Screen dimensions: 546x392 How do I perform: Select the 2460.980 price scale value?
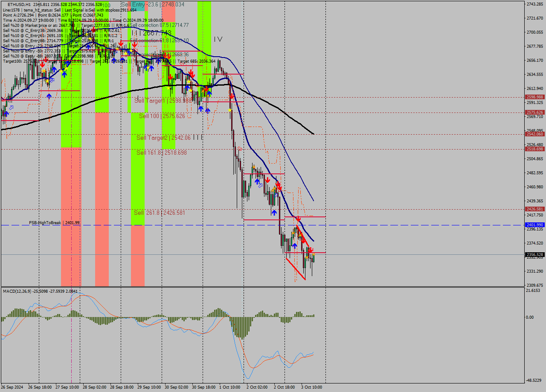(534, 187)
